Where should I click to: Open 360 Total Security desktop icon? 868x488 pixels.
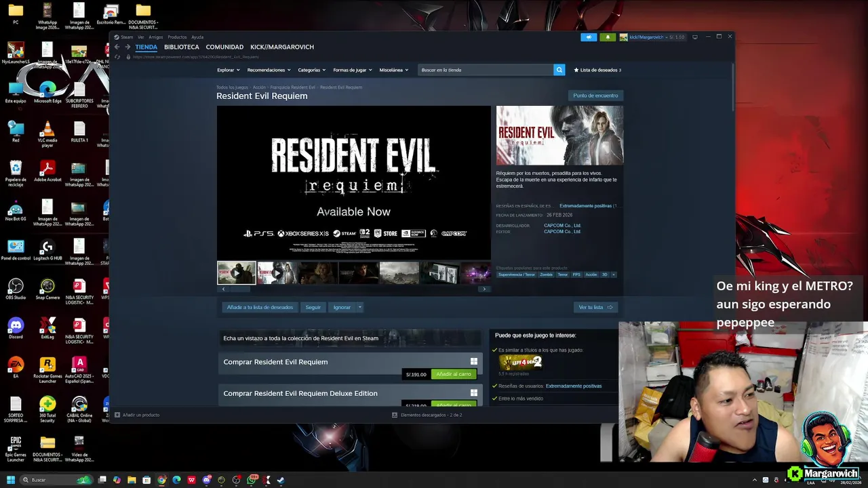(x=47, y=409)
